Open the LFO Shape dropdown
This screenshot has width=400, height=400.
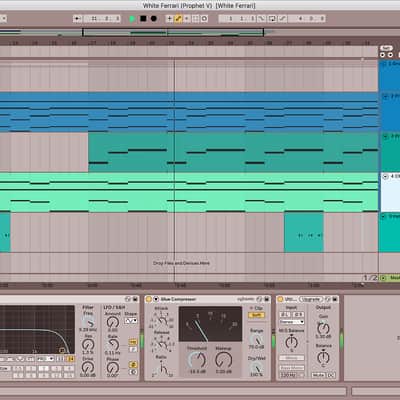pyautogui.click(x=131, y=321)
